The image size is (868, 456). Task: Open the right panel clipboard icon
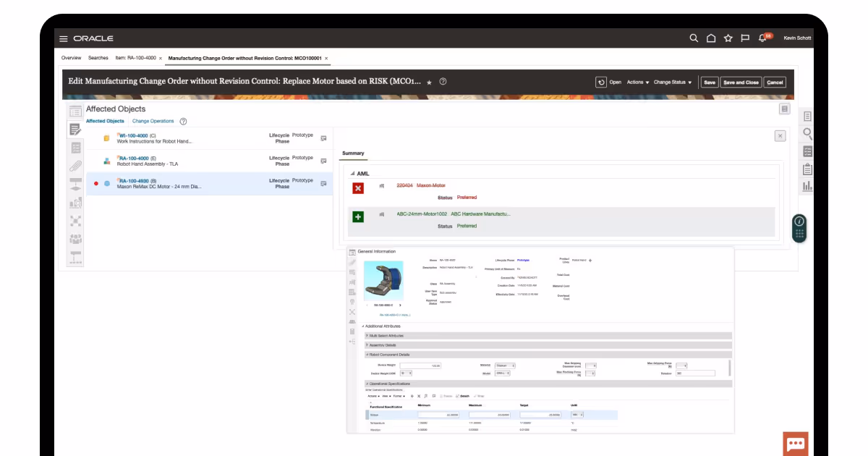click(x=807, y=169)
